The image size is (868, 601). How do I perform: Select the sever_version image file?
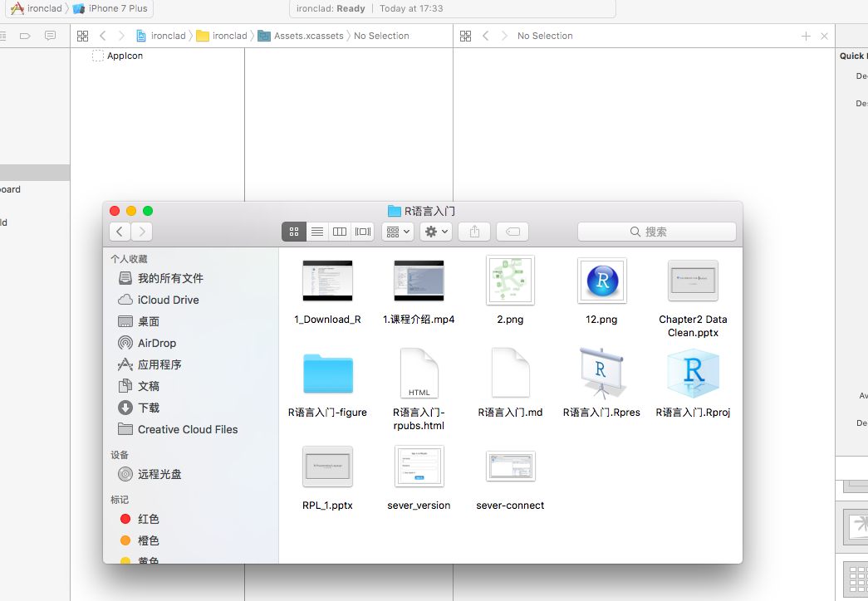419,467
